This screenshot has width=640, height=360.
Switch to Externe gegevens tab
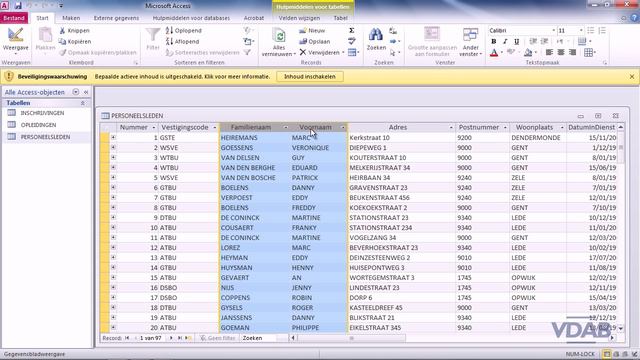coord(116,18)
